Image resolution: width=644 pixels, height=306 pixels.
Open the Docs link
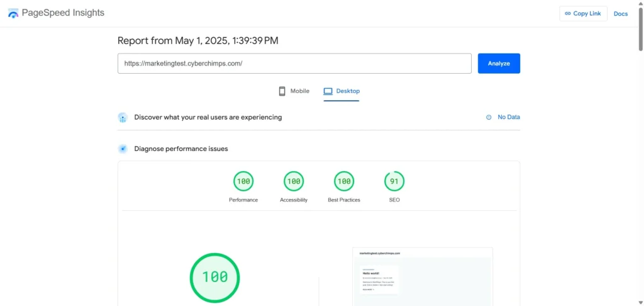coord(621,14)
